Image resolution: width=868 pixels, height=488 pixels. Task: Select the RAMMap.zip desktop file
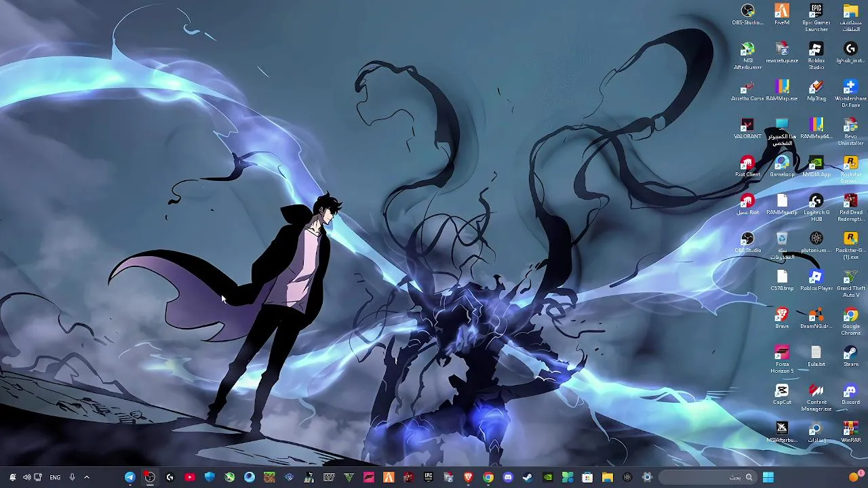pyautogui.click(x=782, y=205)
